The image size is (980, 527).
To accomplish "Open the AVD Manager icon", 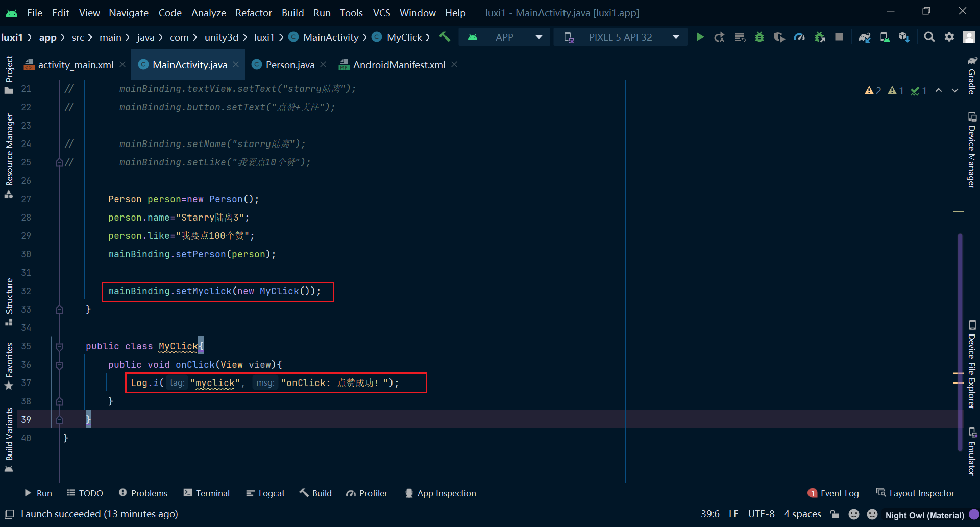I will [885, 37].
